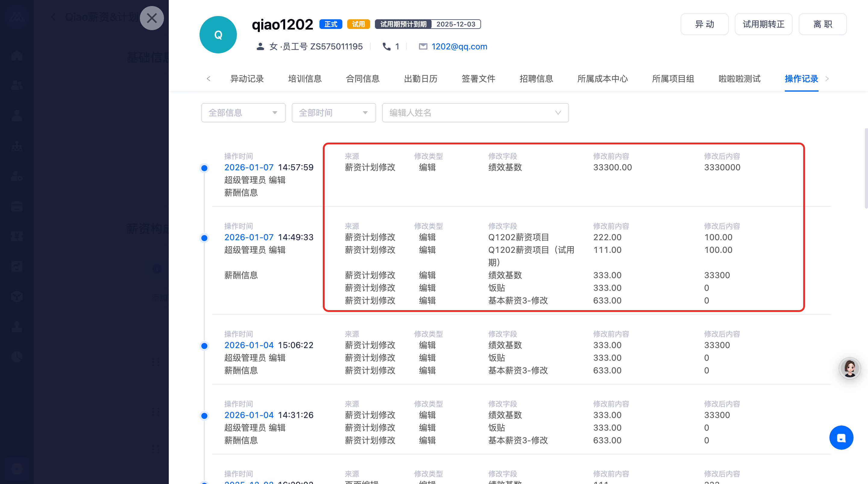The width and height of the screenshot is (868, 484).
Task: Click the 试用期转正 button
Action: pyautogui.click(x=763, y=24)
